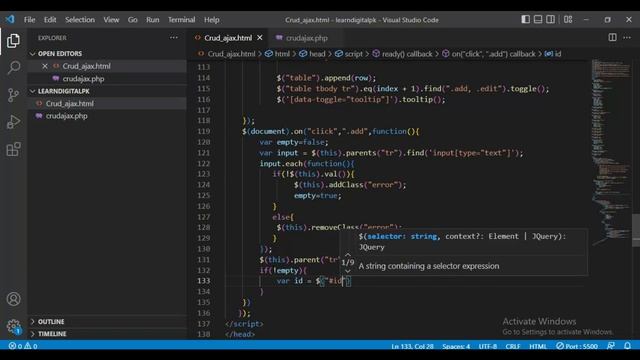Open the Run menu
640x360 pixels.
point(153,20)
